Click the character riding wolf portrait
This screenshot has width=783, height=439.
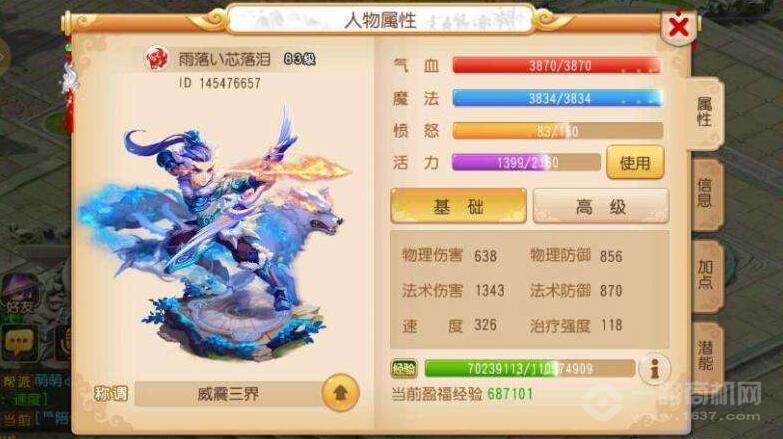[216, 232]
